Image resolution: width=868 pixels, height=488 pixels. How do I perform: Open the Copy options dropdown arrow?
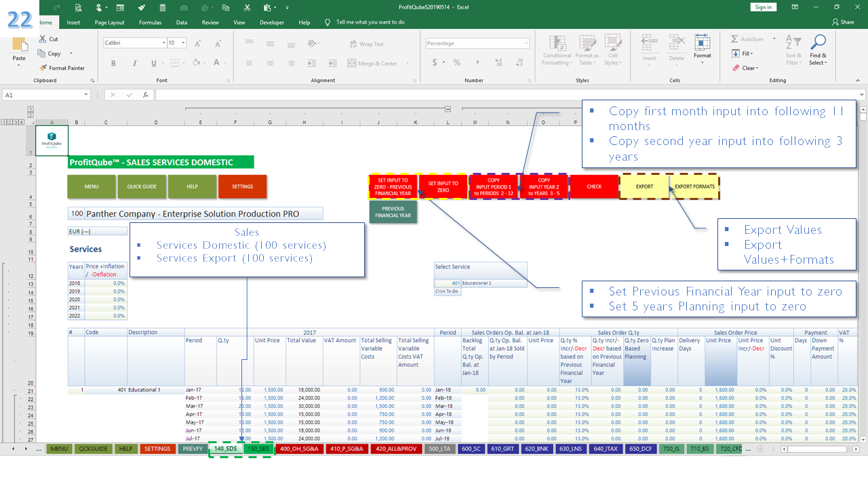(71, 54)
